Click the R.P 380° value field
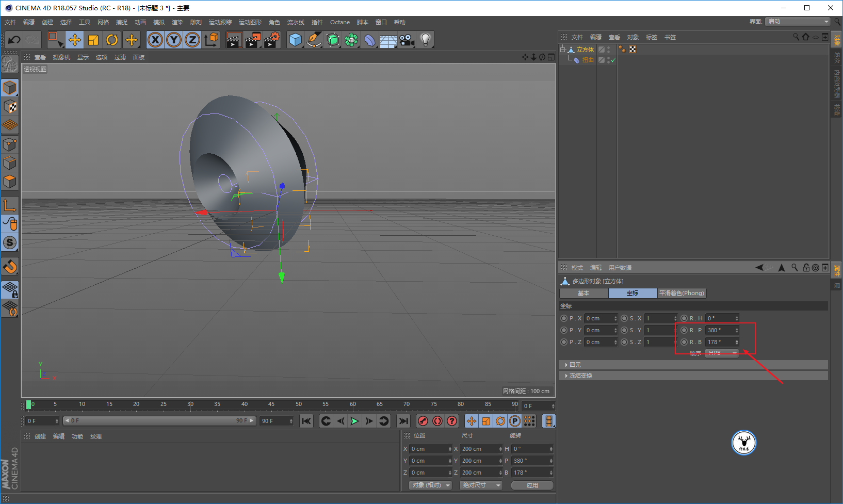The width and height of the screenshot is (843, 504). point(722,330)
